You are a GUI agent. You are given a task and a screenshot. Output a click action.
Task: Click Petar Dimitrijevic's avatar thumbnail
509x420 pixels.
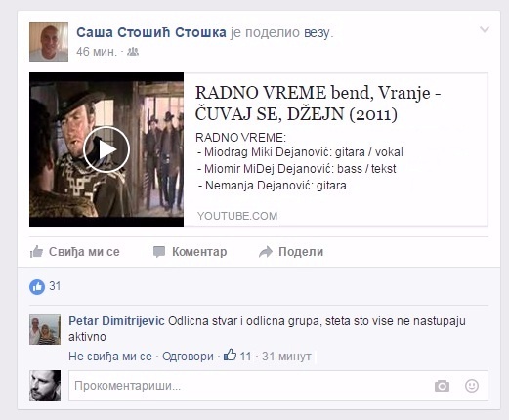click(45, 329)
